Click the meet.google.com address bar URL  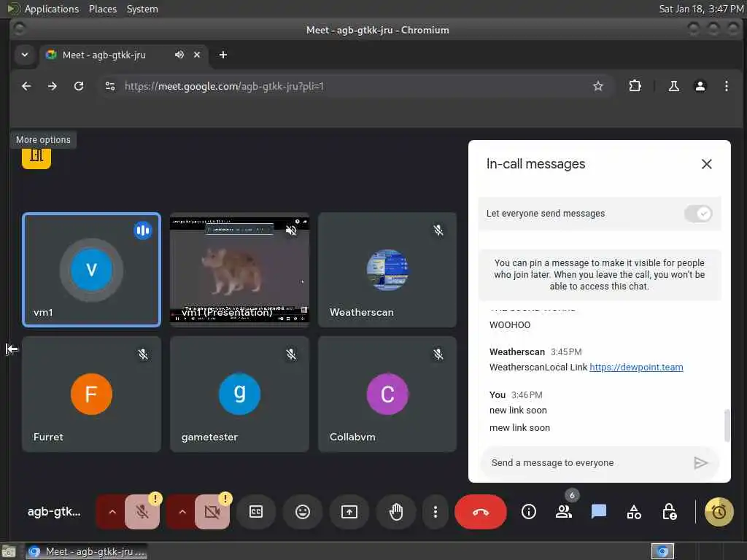(x=224, y=86)
